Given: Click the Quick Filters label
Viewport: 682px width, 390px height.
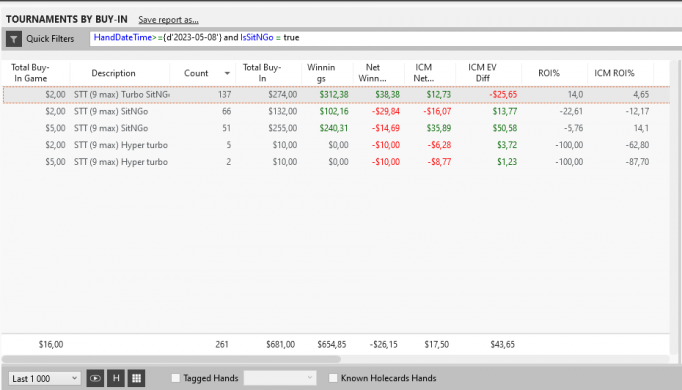Looking at the screenshot, I should [50, 39].
